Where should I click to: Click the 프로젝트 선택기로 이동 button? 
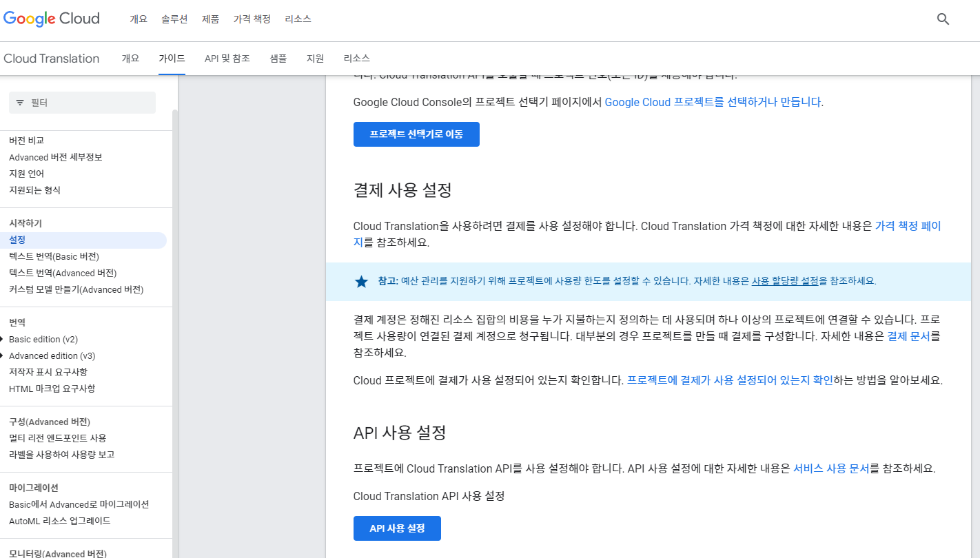[x=416, y=134]
